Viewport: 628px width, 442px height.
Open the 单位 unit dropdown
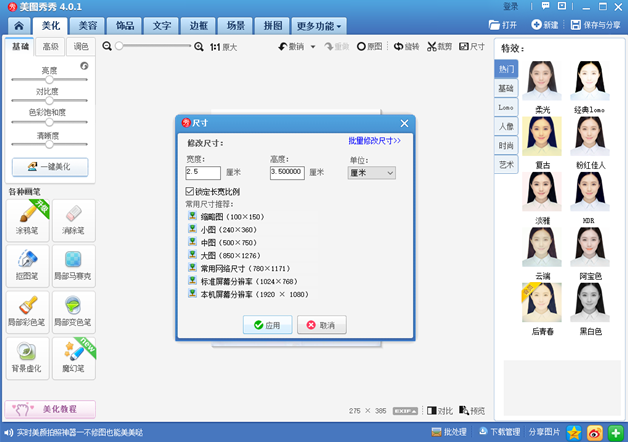(372, 173)
